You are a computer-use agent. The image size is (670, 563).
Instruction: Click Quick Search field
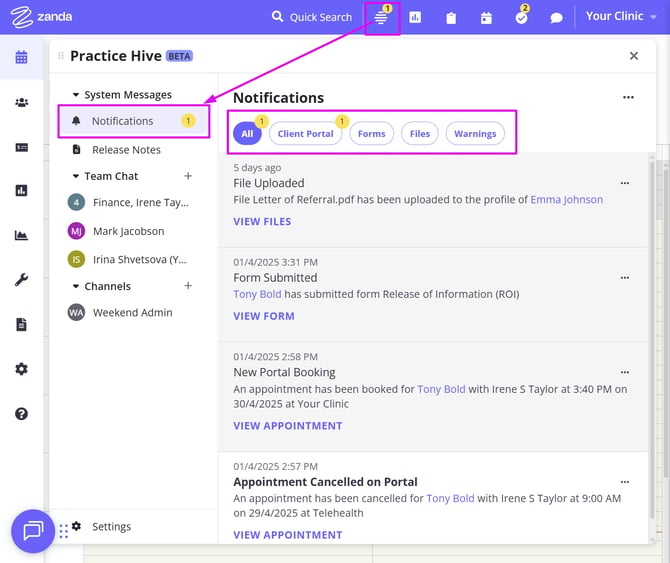click(x=312, y=17)
